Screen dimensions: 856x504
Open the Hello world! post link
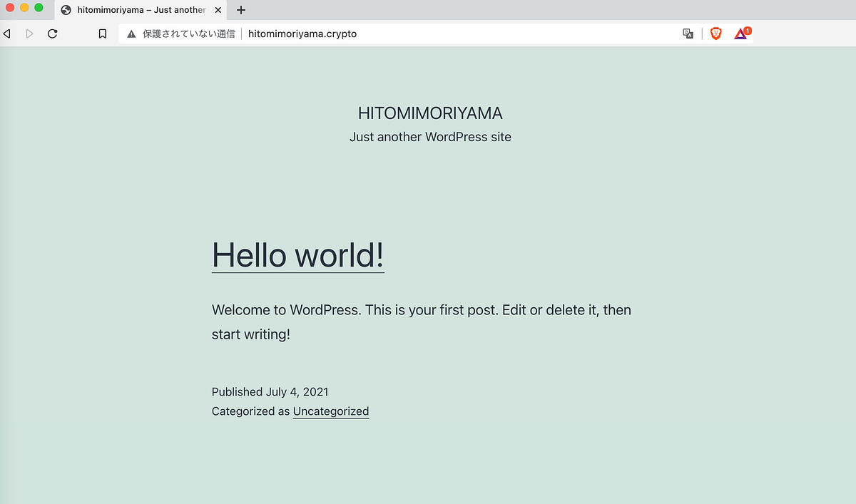[x=298, y=254]
